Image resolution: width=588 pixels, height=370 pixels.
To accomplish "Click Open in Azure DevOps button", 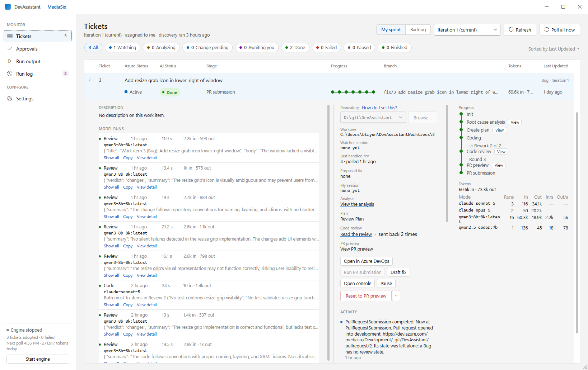I will click(x=367, y=261).
